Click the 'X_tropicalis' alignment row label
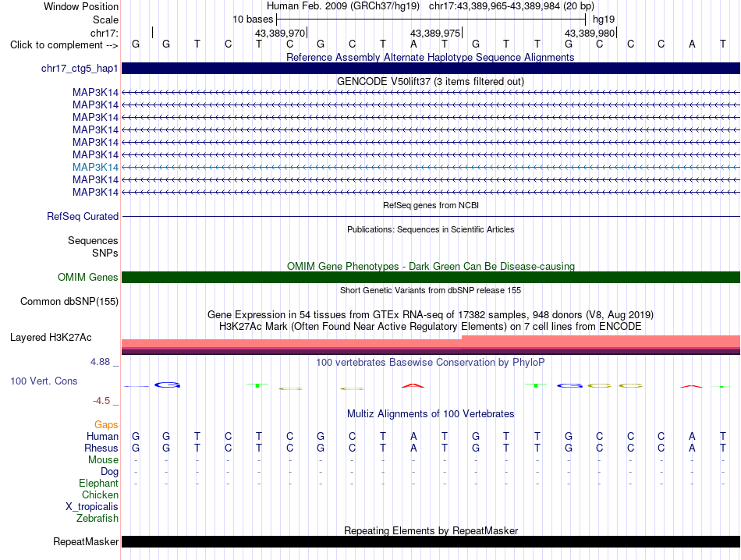 pos(92,507)
